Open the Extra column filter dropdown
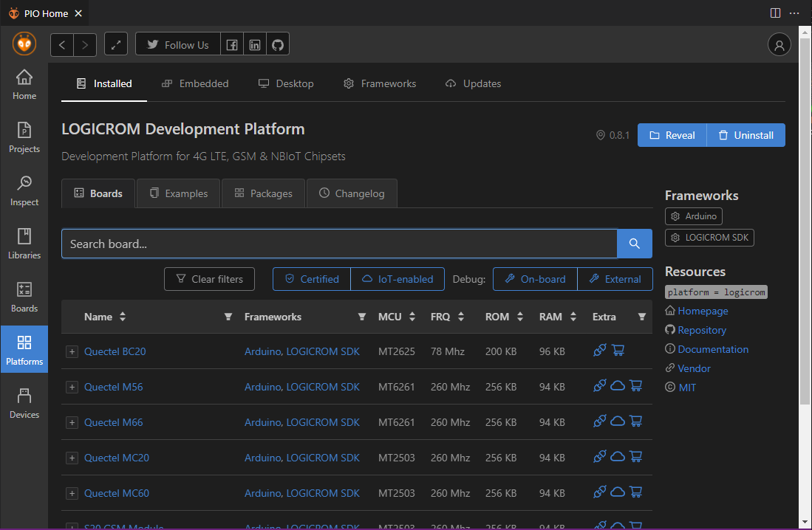The height and width of the screenshot is (530, 812). 641,317
